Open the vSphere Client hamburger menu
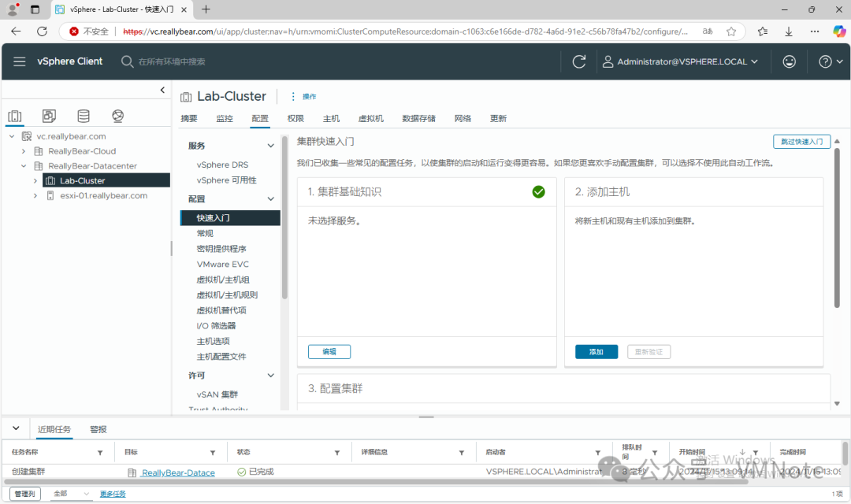851x504 pixels. click(x=20, y=61)
